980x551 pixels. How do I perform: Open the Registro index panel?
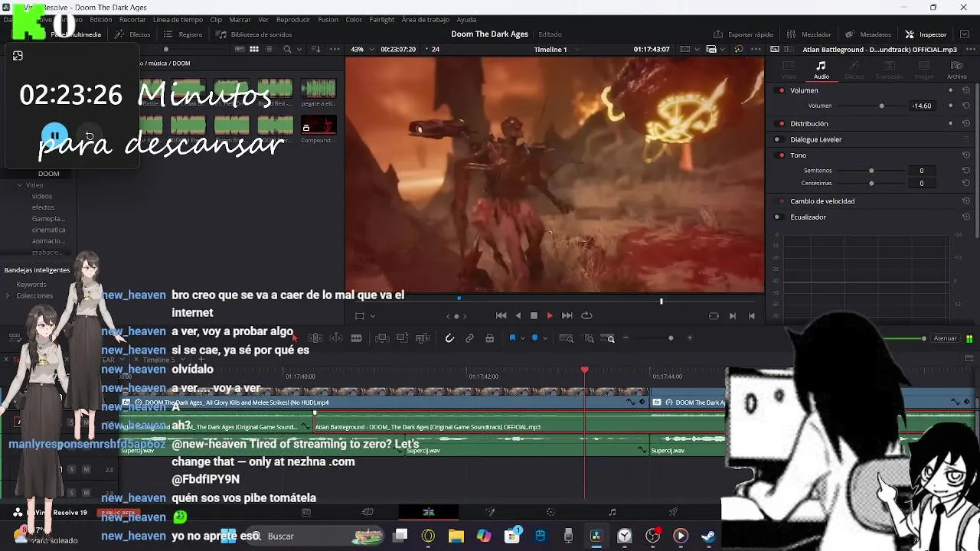pos(184,34)
